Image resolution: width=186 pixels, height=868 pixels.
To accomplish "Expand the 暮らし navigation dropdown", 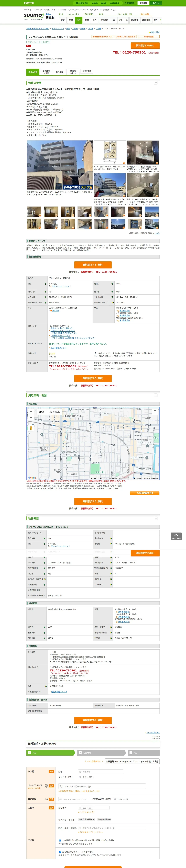I will tap(157, 20).
